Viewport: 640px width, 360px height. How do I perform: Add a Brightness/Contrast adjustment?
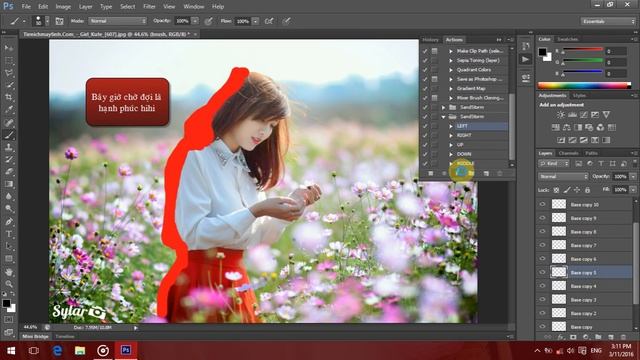coord(561,115)
